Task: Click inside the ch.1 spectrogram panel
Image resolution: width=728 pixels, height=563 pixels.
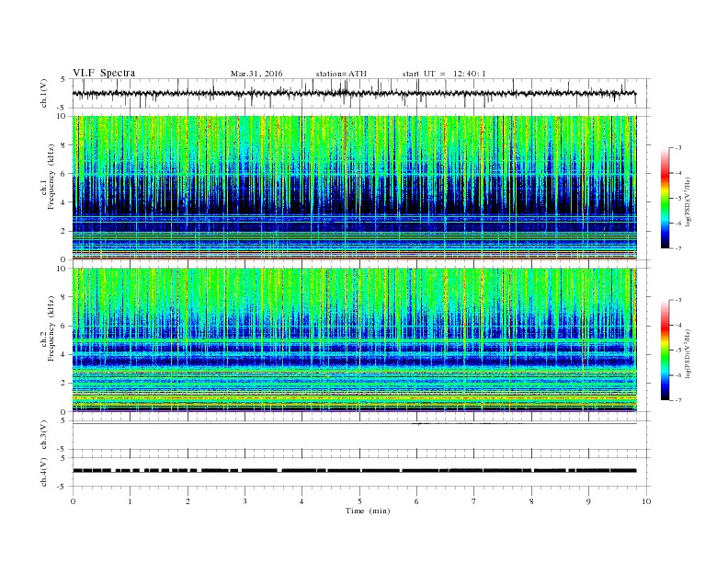Action: tap(354, 188)
